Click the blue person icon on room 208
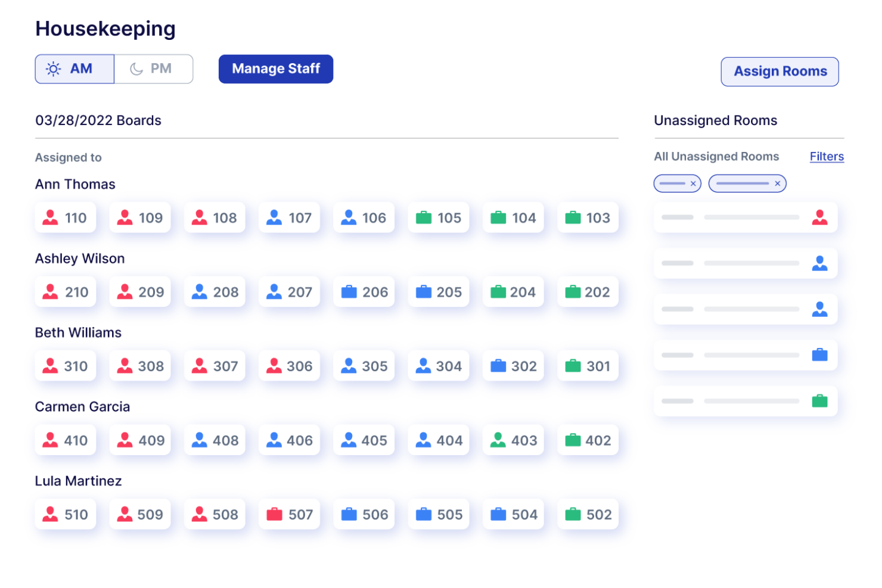Image resolution: width=882 pixels, height=588 pixels. coord(199,291)
